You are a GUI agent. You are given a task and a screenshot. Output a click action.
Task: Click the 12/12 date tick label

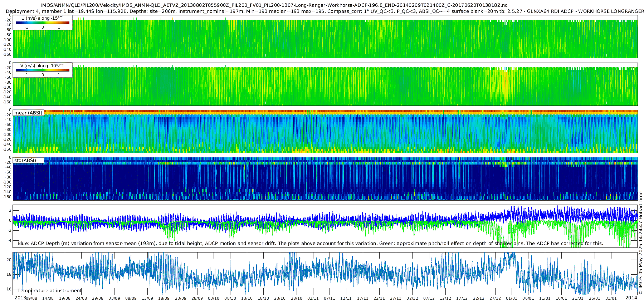coord(445,298)
